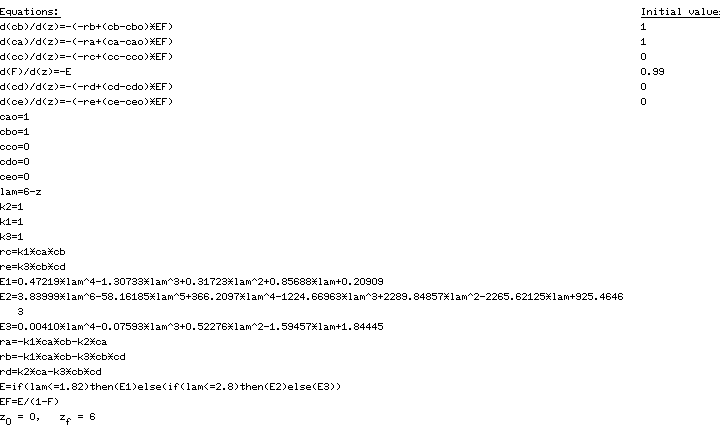
Task: Click the lam=6-z definition
Action: pos(20,191)
